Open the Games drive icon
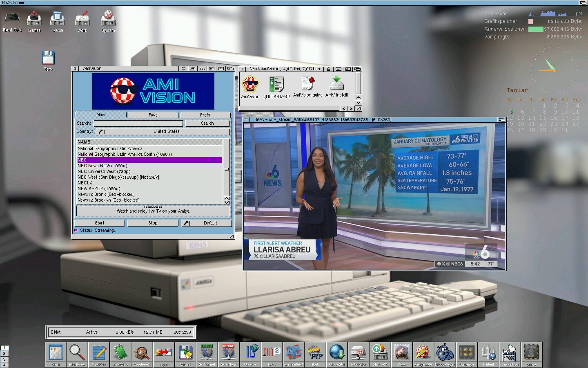Screen dimensions: 588x368 pos(34,21)
